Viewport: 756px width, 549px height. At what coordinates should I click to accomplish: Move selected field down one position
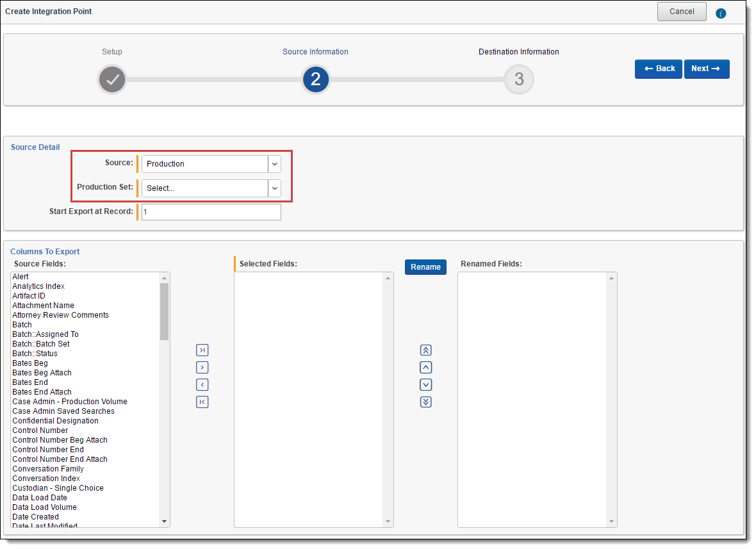click(x=426, y=385)
